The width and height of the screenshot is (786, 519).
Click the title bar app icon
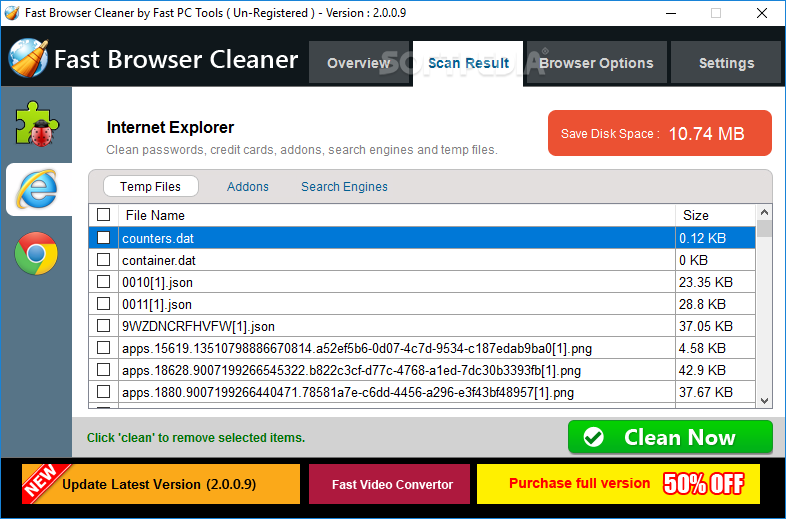point(12,13)
